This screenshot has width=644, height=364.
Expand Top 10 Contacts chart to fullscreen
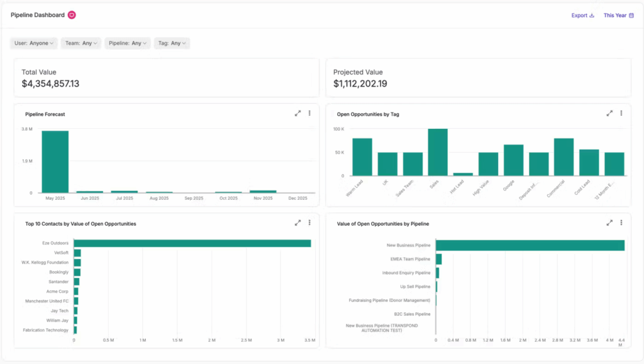tap(297, 223)
